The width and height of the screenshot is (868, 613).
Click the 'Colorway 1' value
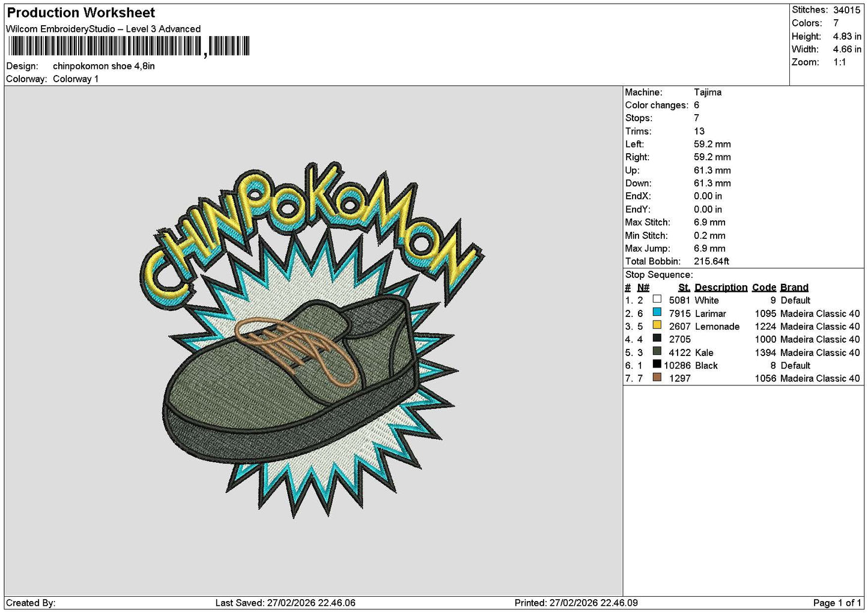pos(76,79)
